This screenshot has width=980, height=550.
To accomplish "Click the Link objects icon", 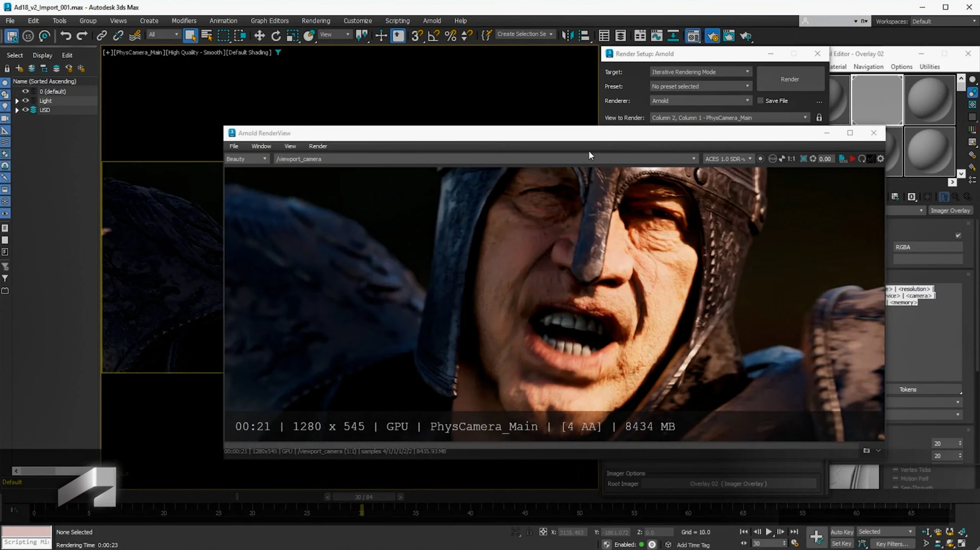I will [101, 36].
